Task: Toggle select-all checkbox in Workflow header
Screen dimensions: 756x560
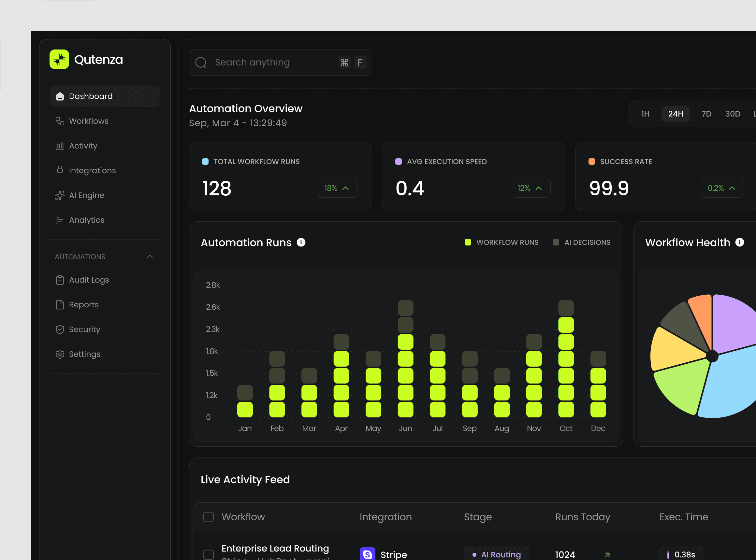Action: (208, 517)
